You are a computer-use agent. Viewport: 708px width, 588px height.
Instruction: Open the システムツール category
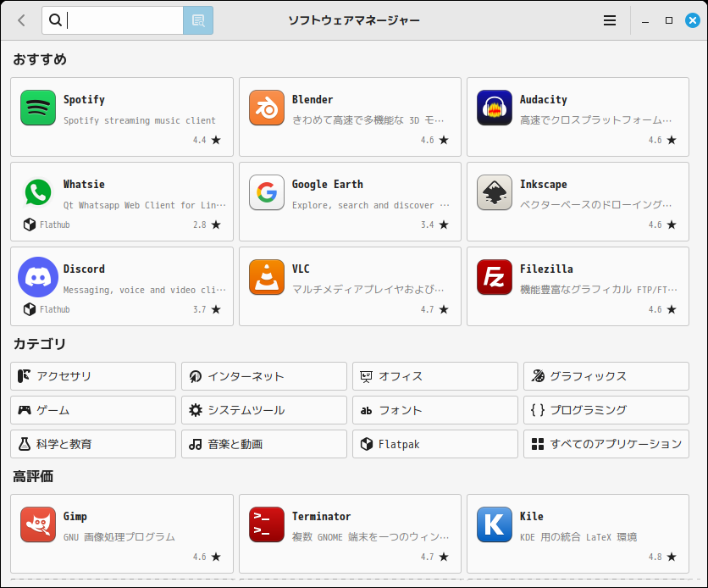tap(264, 410)
